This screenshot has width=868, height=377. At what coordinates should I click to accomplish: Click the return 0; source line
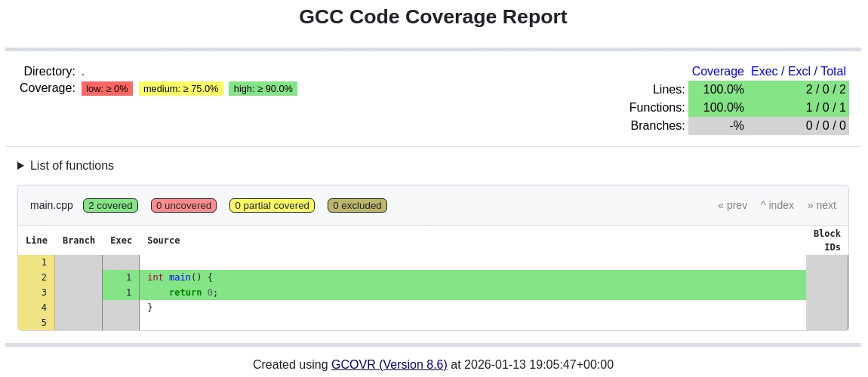point(472,292)
